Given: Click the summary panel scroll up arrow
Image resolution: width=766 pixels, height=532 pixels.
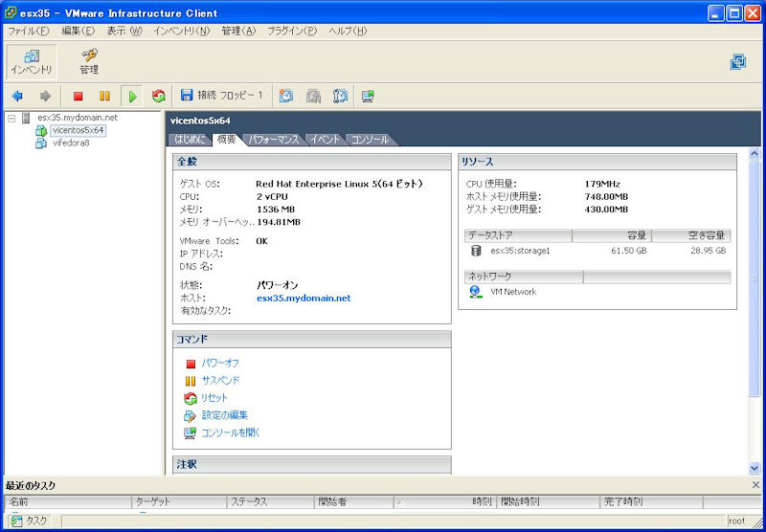Looking at the screenshot, I should click(x=755, y=155).
